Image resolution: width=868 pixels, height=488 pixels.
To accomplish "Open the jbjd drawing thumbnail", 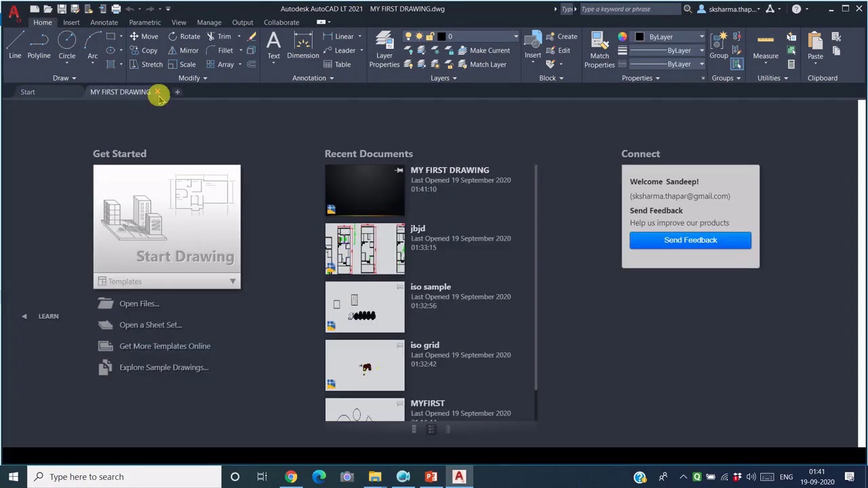I will coord(365,249).
